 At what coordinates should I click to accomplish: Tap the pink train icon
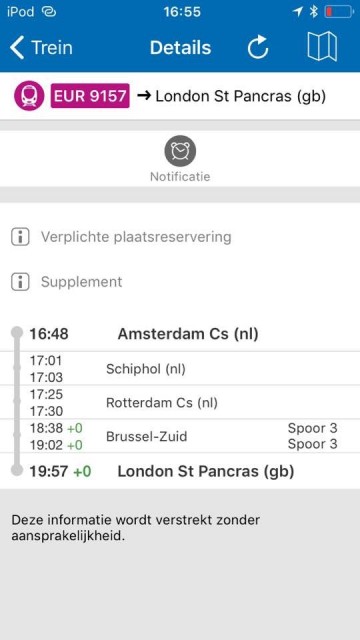pyautogui.click(x=29, y=96)
